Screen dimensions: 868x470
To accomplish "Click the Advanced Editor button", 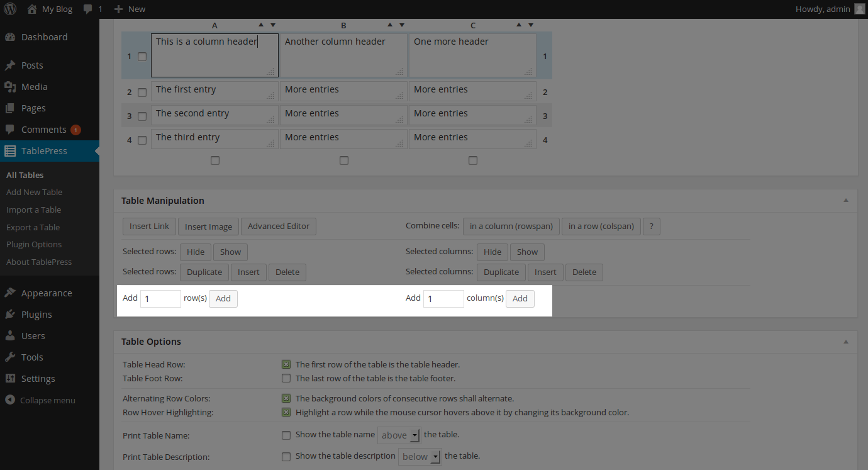I will click(279, 227).
